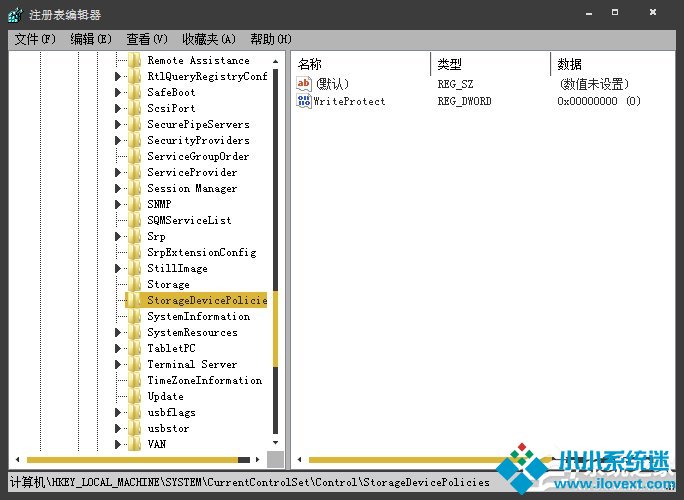Open the 编辑(E) menu
684x500 pixels.
click(x=91, y=39)
